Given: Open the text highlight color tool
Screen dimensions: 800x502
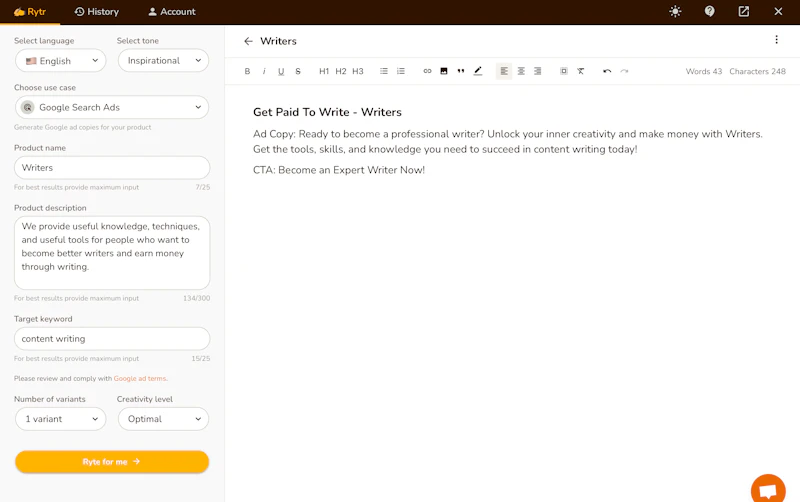Looking at the screenshot, I should [478, 71].
